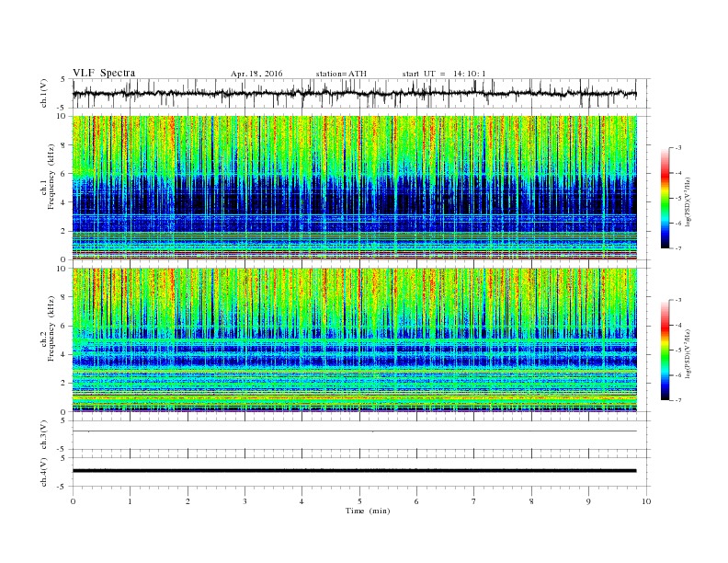The image size is (728, 563).
Task: Click the ch.1 Frequency (kHz) axis label
Action: [48, 177]
